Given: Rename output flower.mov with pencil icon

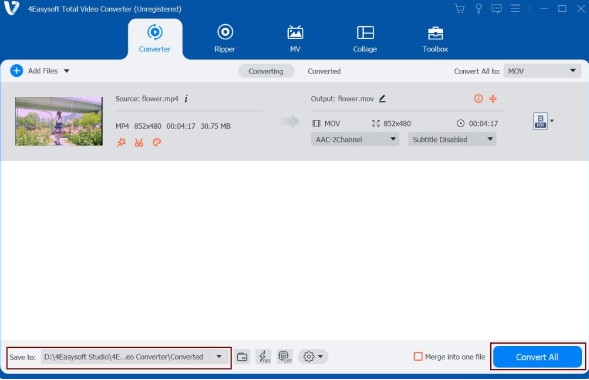Looking at the screenshot, I should pyautogui.click(x=382, y=99).
